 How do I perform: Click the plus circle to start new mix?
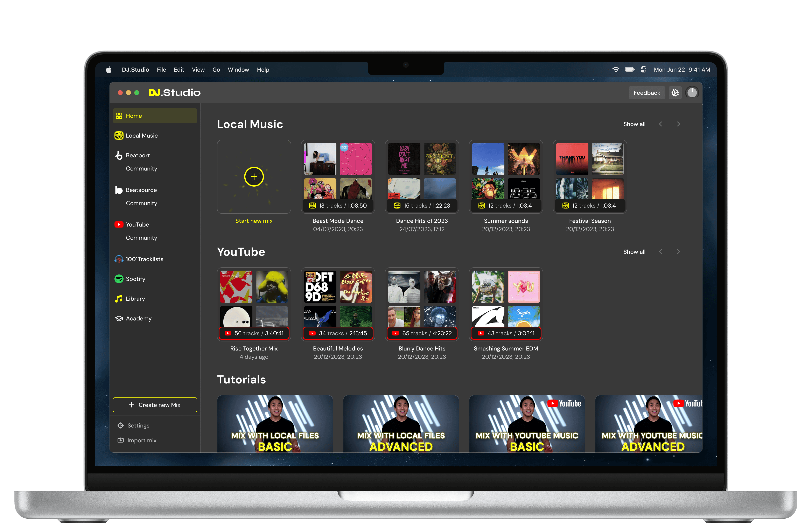click(x=254, y=177)
